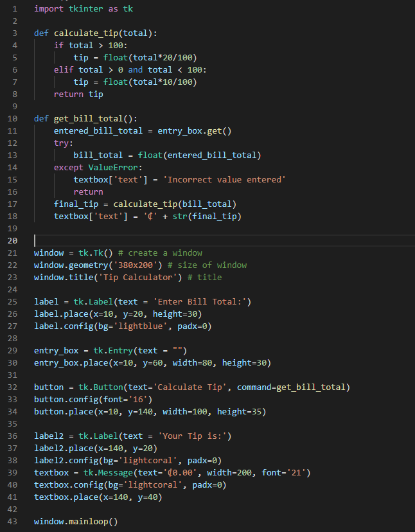Click the 'Your Tip is:' string on line 36
The image size is (415, 532).
point(192,436)
